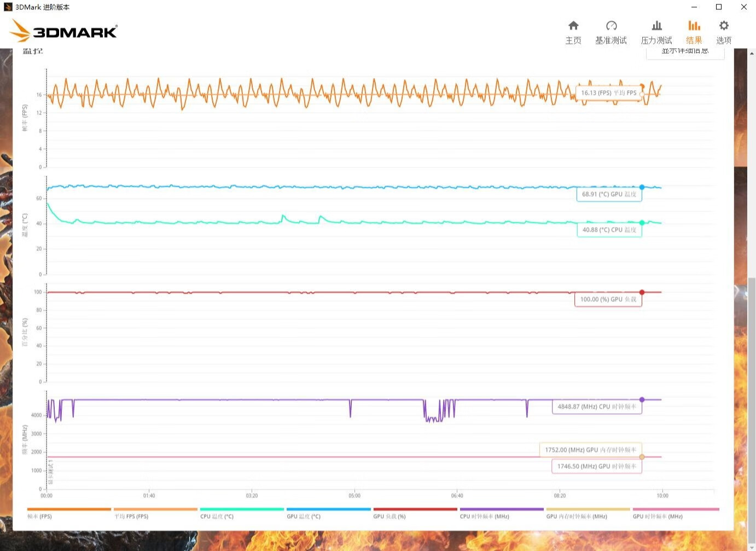Click the blue GPU temperature data point
This screenshot has width=756, height=551.
click(x=642, y=187)
